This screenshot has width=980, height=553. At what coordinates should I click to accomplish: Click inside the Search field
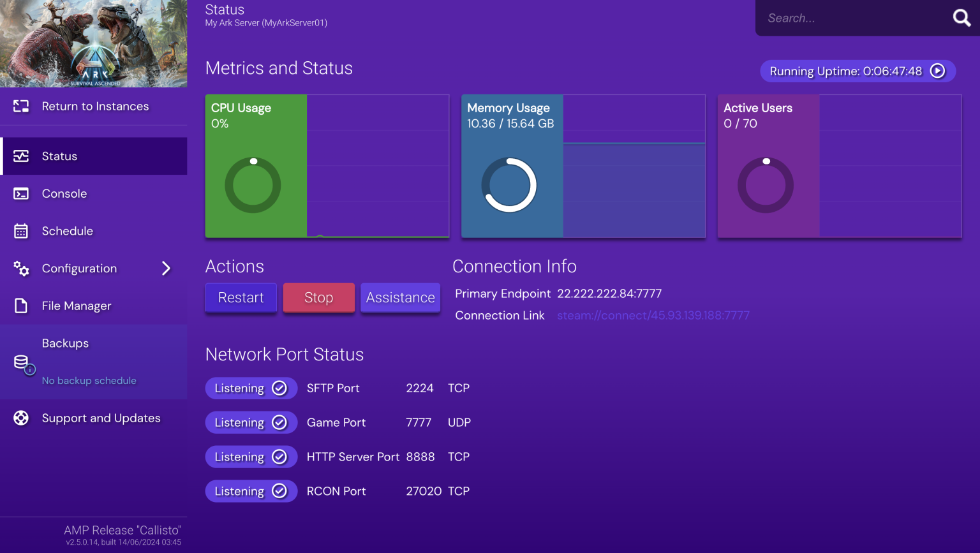coord(849,18)
